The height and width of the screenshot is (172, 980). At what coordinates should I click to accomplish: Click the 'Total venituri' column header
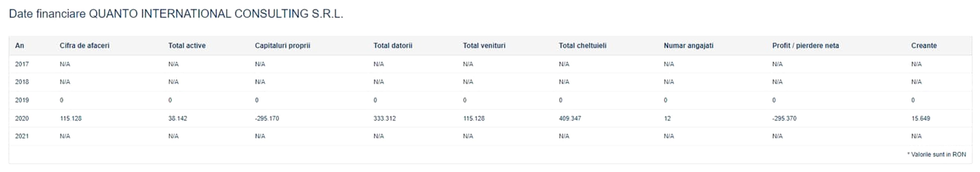484,45
